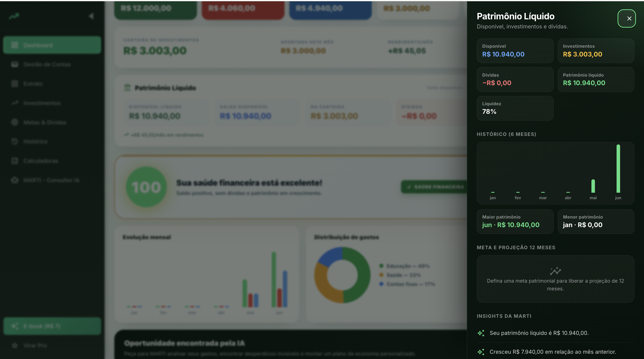Click the jan label in histórico chart
Image resolution: width=644 pixels, height=359 pixels.
point(493,198)
